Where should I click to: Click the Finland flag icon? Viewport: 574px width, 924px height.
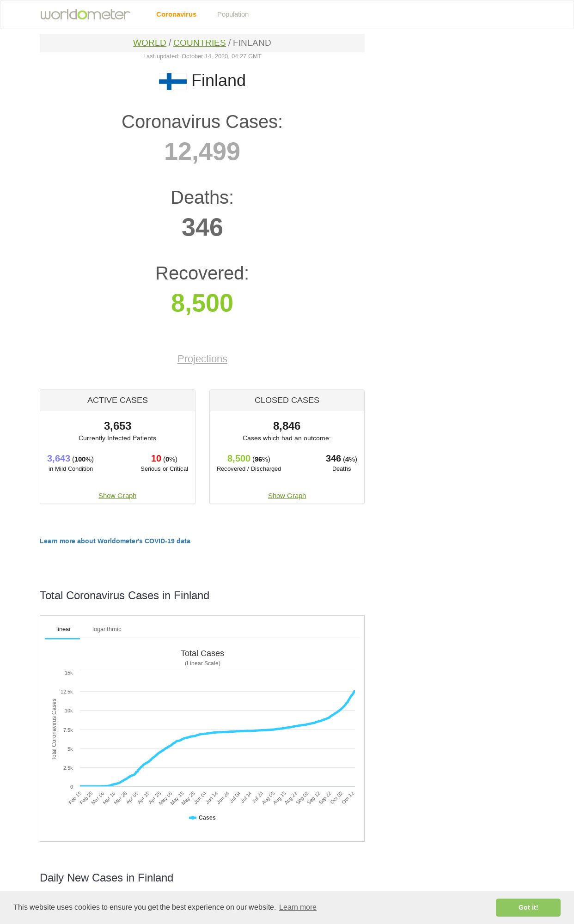point(172,81)
